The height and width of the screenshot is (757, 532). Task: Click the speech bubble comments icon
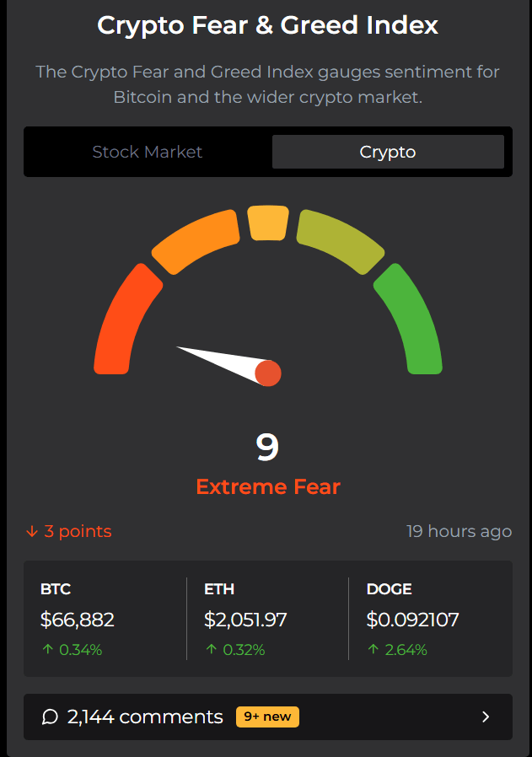click(50, 717)
